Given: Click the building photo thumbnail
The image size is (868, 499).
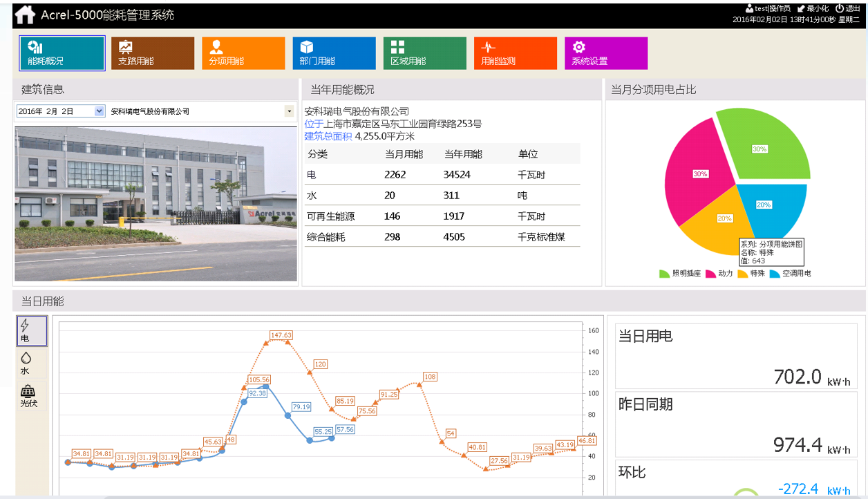Looking at the screenshot, I should [155, 203].
